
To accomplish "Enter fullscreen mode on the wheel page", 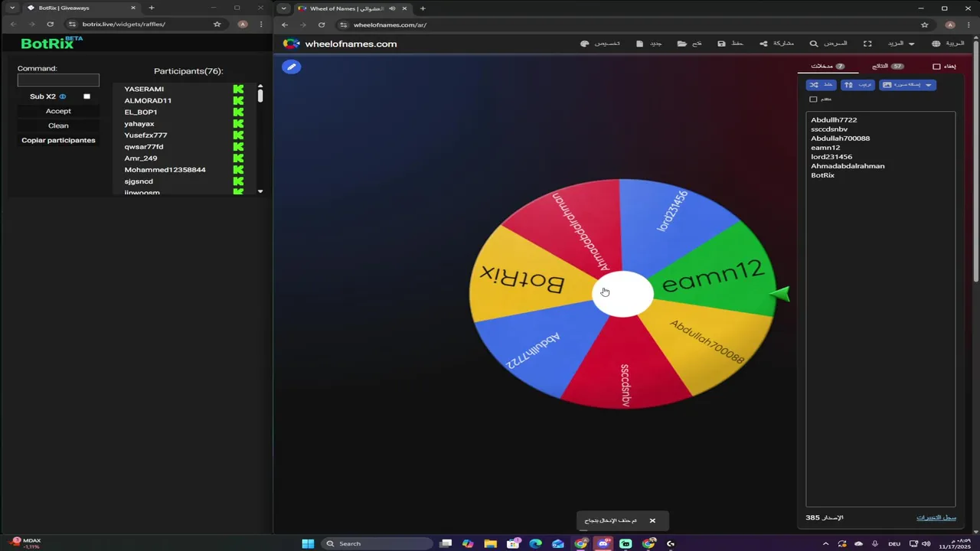I will click(x=867, y=44).
